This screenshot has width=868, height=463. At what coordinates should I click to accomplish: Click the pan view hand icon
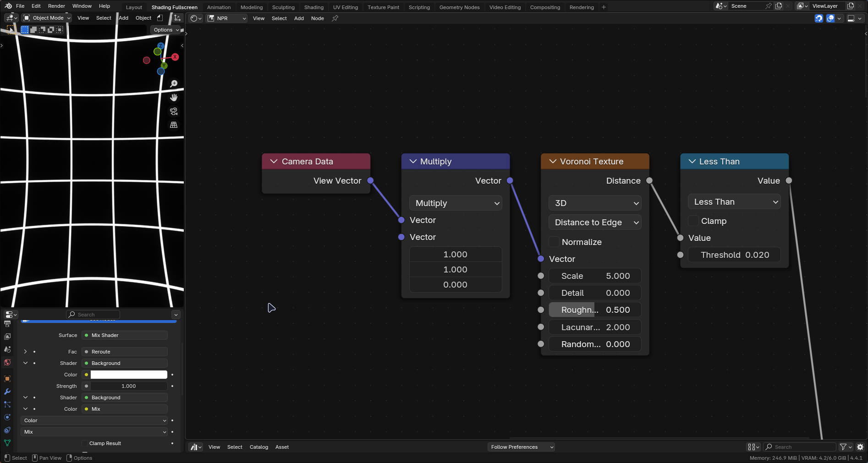point(174,98)
